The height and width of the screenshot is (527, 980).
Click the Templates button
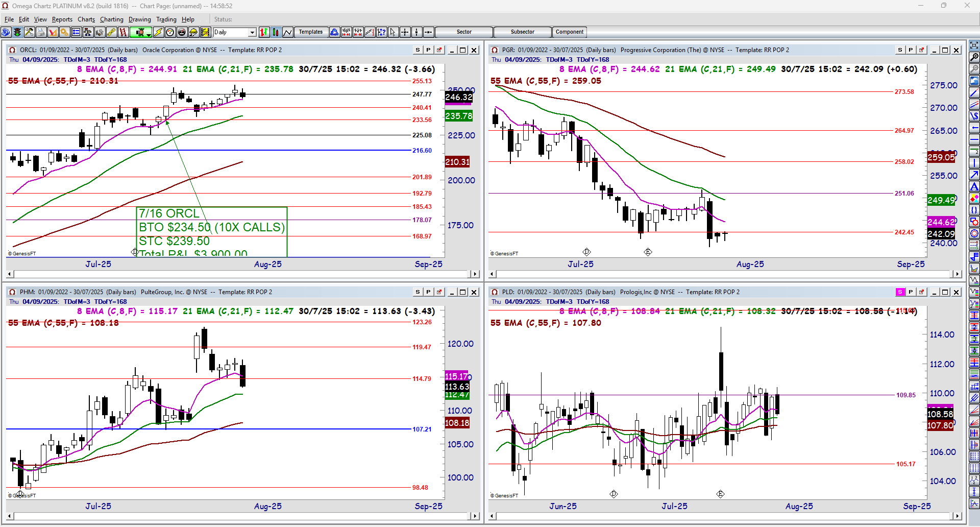[311, 32]
